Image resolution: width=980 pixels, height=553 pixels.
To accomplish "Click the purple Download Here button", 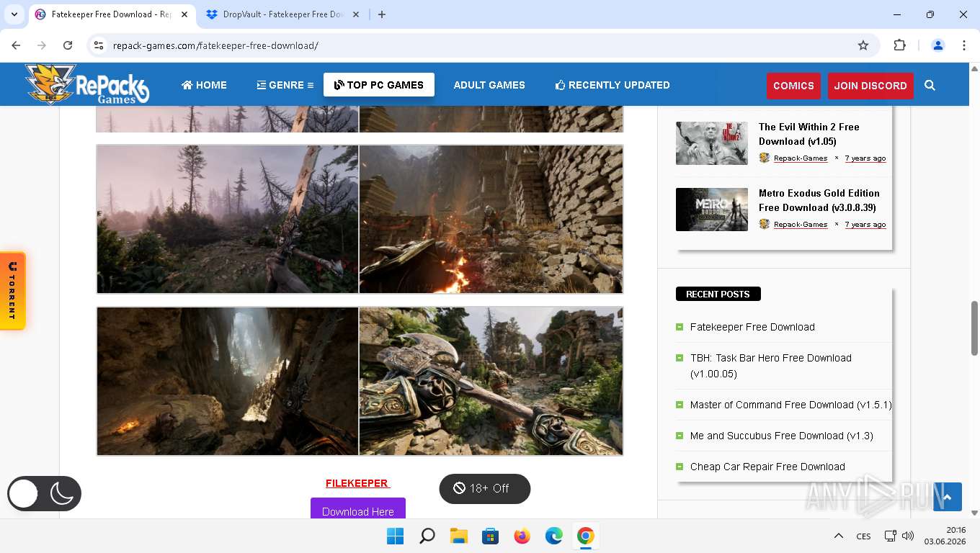I will pos(358,508).
